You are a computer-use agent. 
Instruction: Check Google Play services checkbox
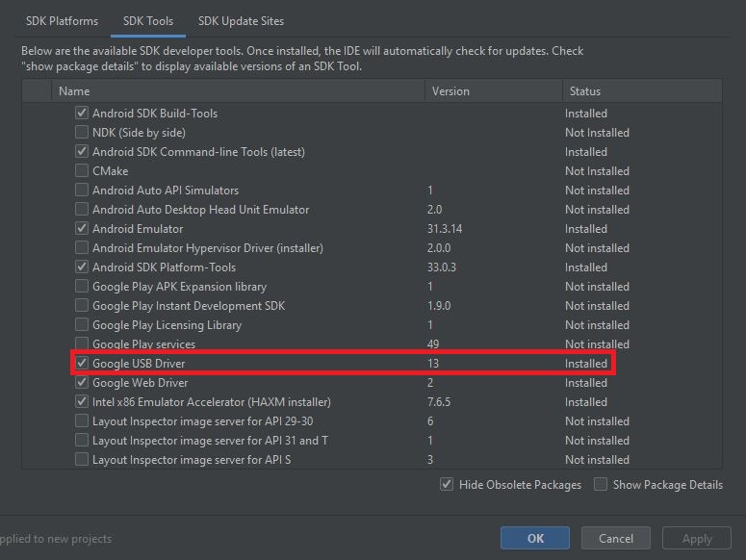pos(82,344)
